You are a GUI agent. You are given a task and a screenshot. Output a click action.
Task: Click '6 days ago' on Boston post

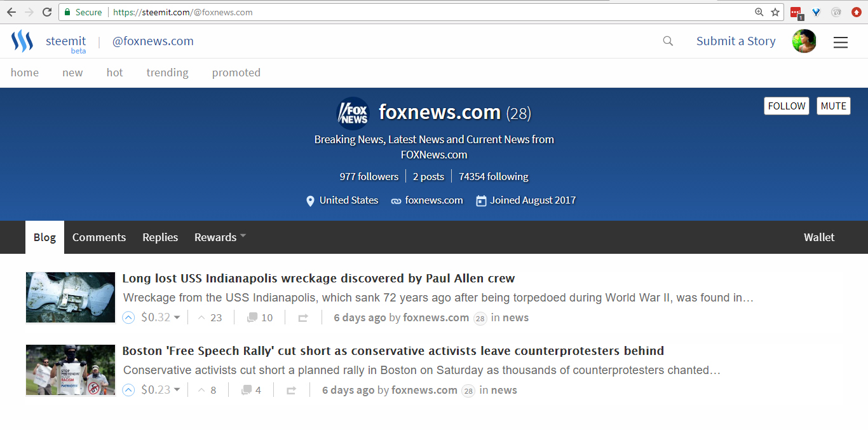[x=348, y=390]
